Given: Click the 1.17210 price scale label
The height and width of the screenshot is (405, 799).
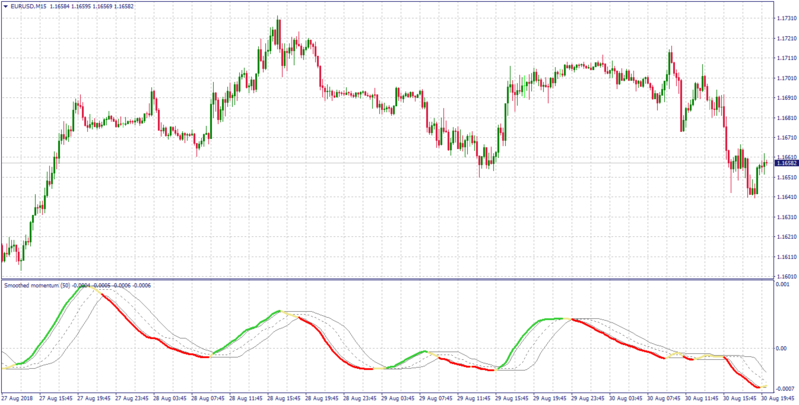Looking at the screenshot, I should 787,38.
